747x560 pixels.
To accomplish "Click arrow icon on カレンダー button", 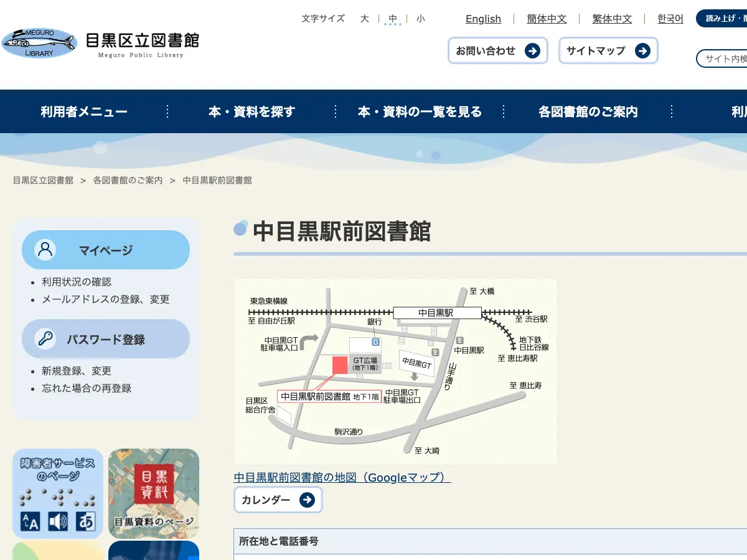I will pos(307,500).
